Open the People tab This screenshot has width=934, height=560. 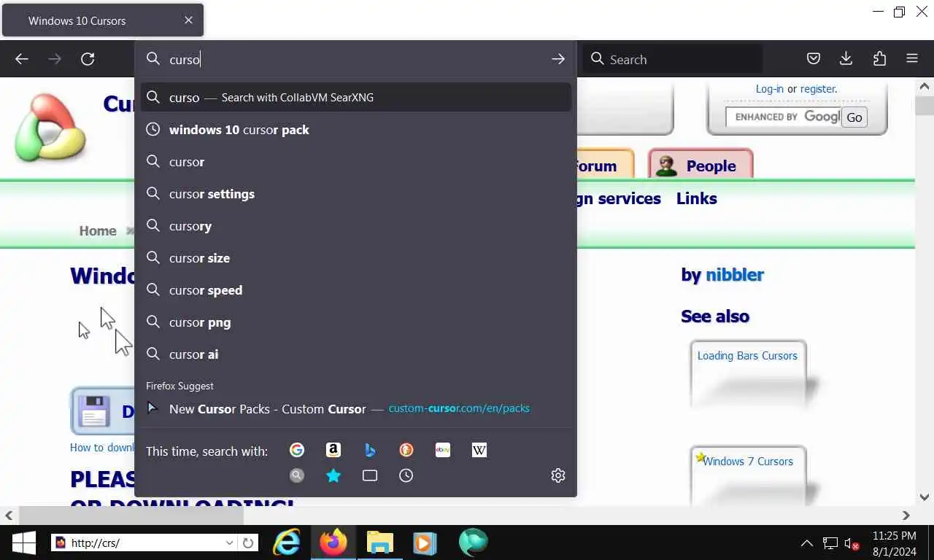point(700,166)
